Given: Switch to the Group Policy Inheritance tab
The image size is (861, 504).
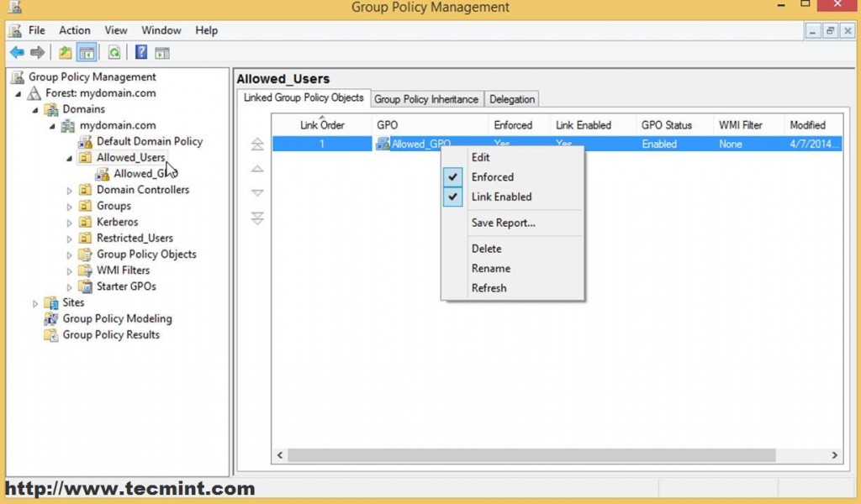Looking at the screenshot, I should pyautogui.click(x=426, y=98).
